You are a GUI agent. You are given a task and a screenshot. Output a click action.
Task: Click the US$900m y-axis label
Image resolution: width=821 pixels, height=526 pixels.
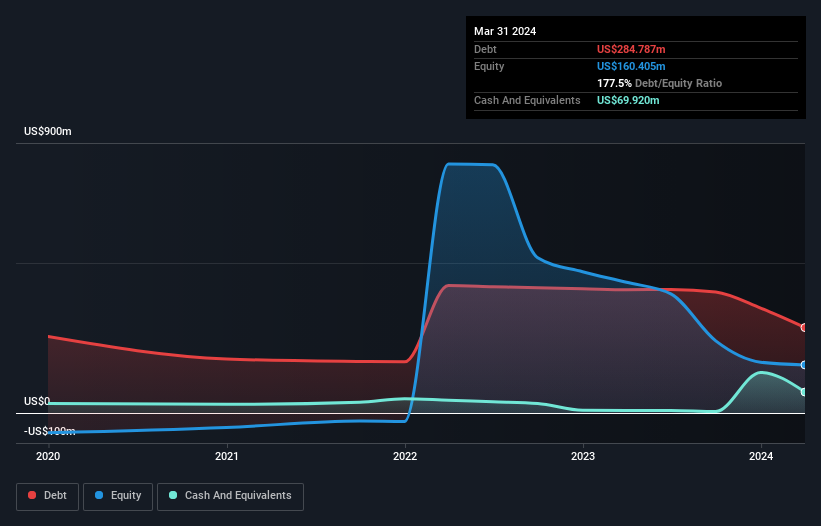click(48, 131)
